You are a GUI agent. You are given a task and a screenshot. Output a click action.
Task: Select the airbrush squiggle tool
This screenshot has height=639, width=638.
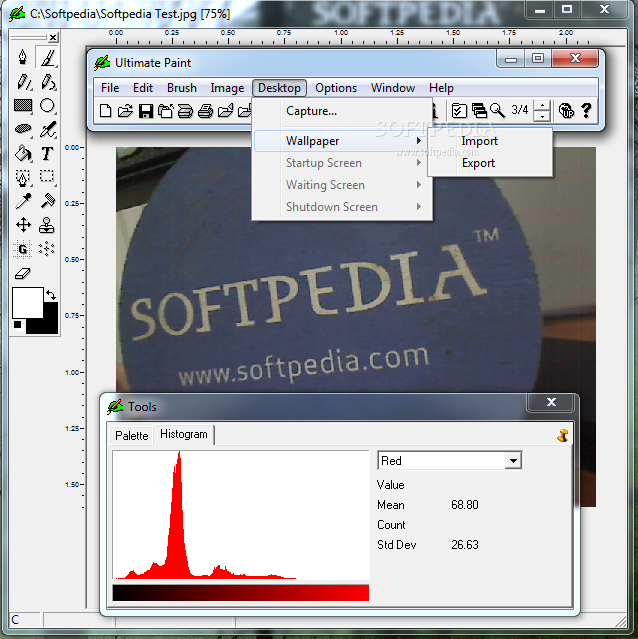(x=47, y=129)
